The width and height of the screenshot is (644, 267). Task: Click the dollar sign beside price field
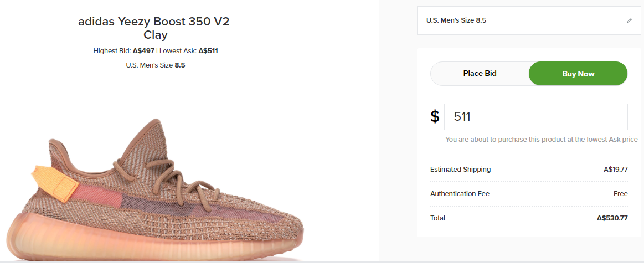click(435, 117)
